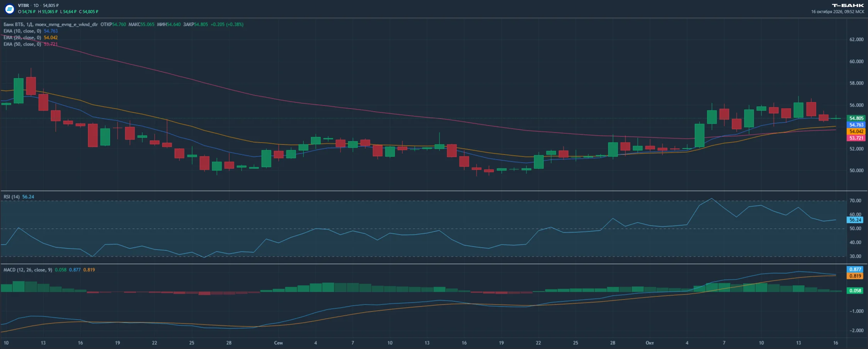The width and height of the screenshot is (868, 349).
Task: Open the 1D timeframe label
Action: [x=36, y=5]
